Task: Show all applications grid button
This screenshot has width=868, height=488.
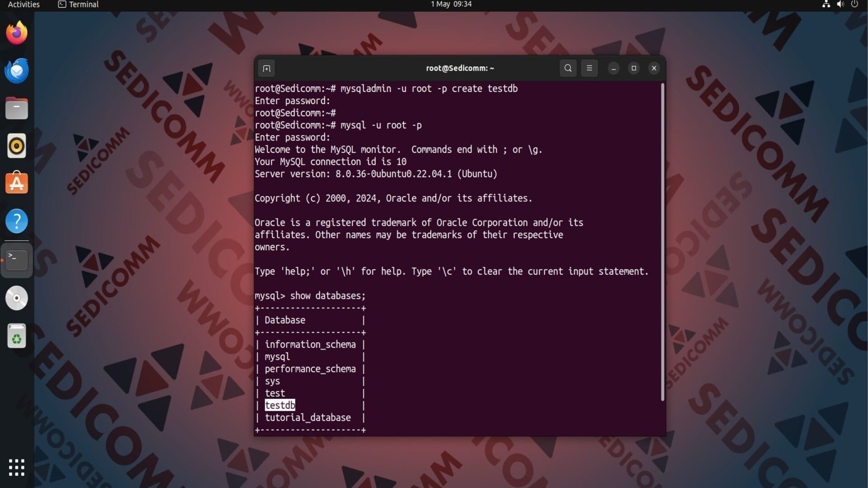Action: coord(17,468)
